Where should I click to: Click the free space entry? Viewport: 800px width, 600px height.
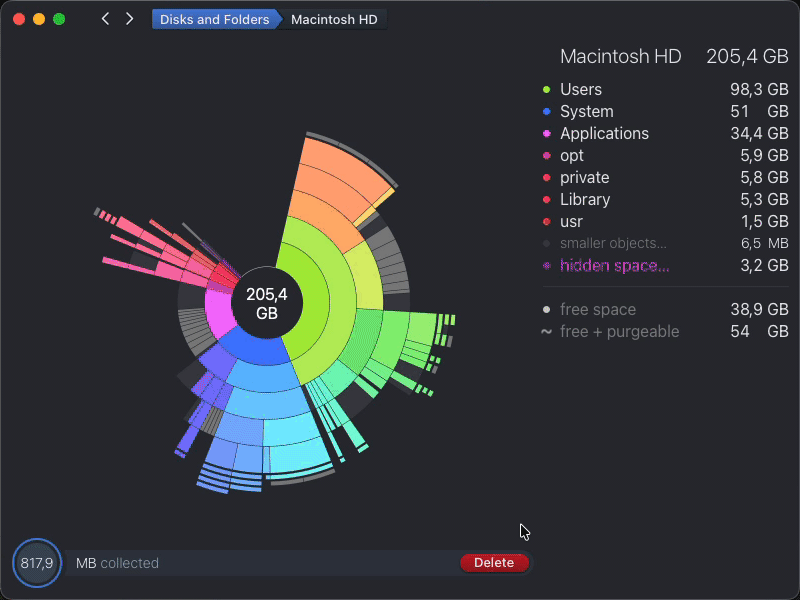tap(665, 309)
